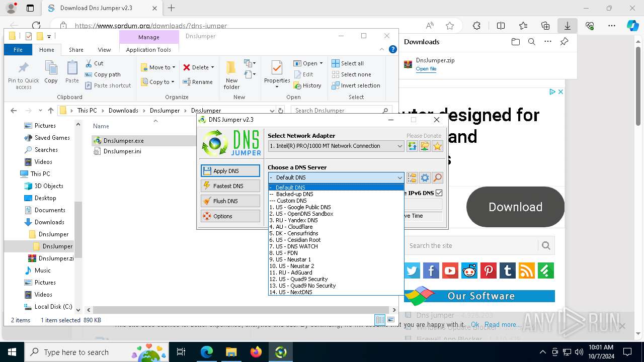Screen dimensions: 644x362
Task: Open the YouTube social icon on webpage
Action: (450, 270)
